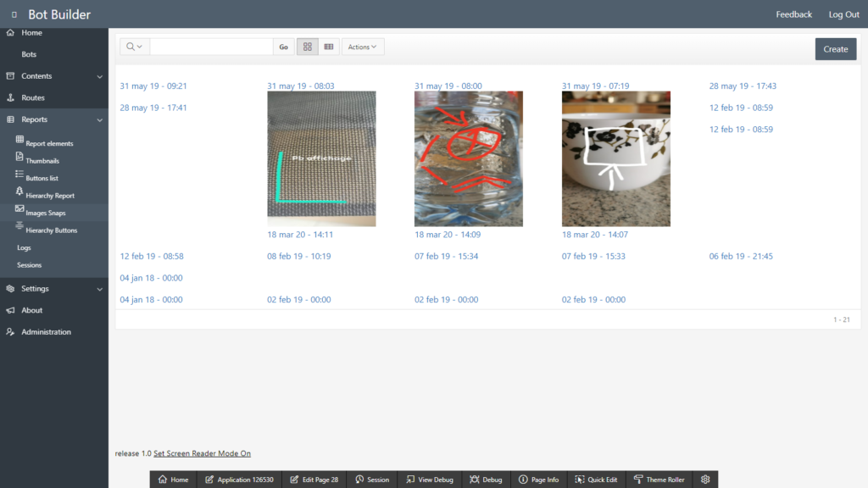
Task: Open the water bottle image thumbnail
Action: (469, 158)
